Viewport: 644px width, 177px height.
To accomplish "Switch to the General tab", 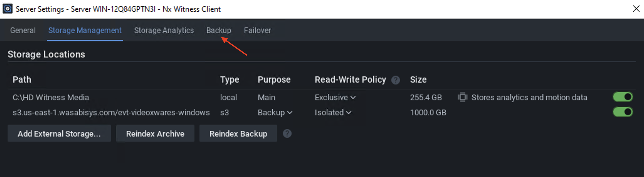I will pyautogui.click(x=23, y=30).
